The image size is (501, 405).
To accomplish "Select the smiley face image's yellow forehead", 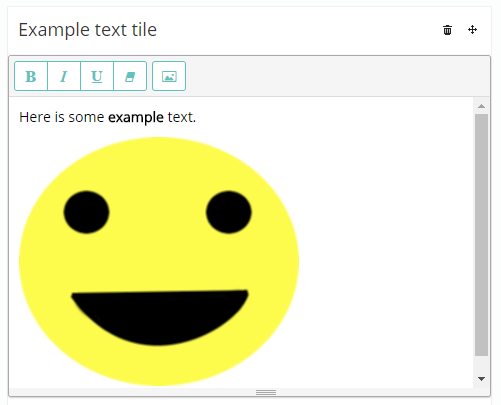I will coord(158,163).
